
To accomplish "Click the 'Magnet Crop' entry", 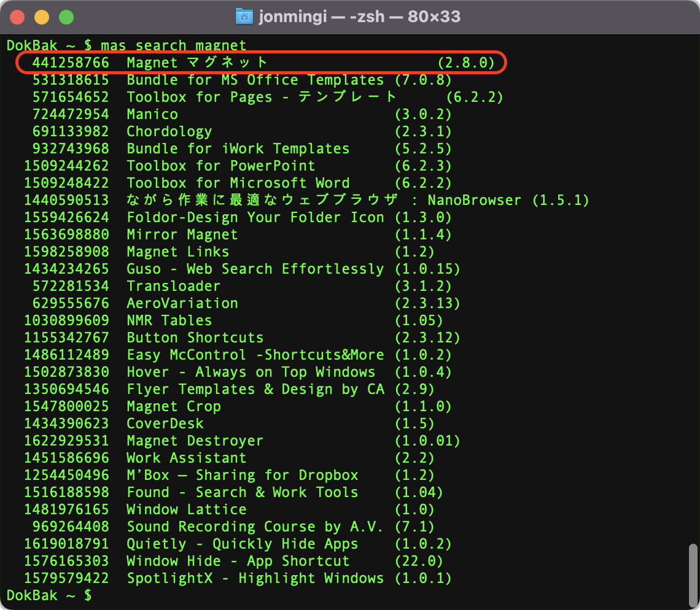I will 174,406.
